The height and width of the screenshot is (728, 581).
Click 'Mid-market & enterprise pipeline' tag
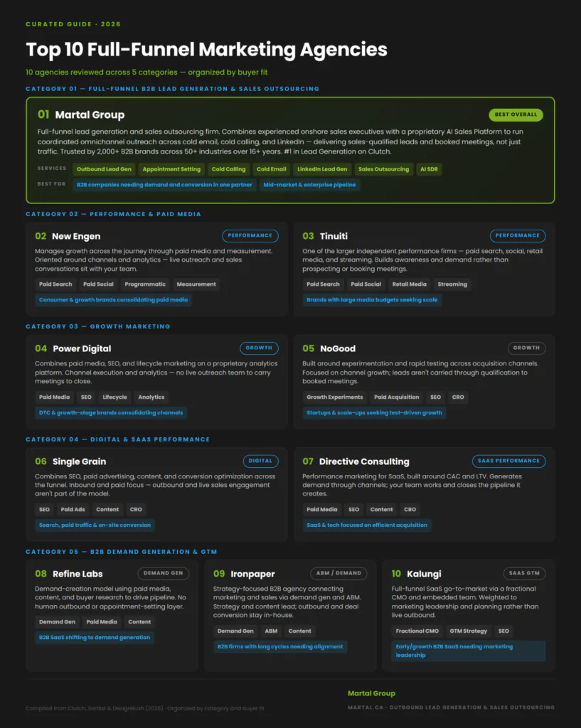pos(310,185)
